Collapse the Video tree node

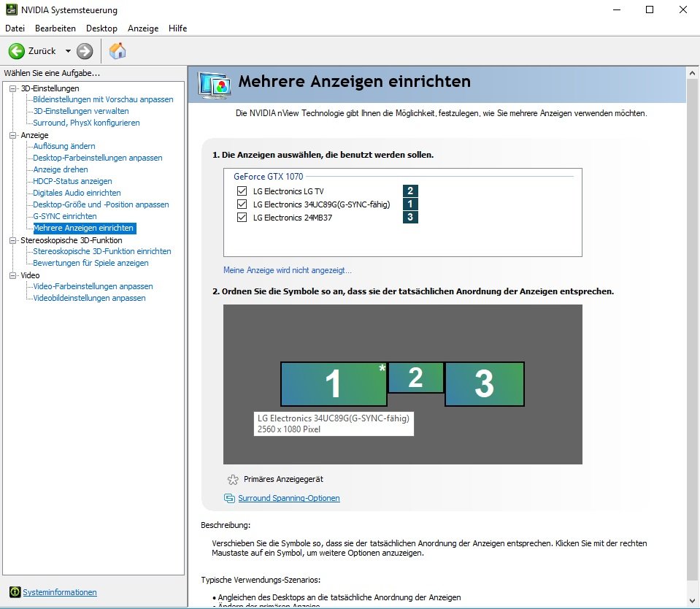click(x=13, y=275)
